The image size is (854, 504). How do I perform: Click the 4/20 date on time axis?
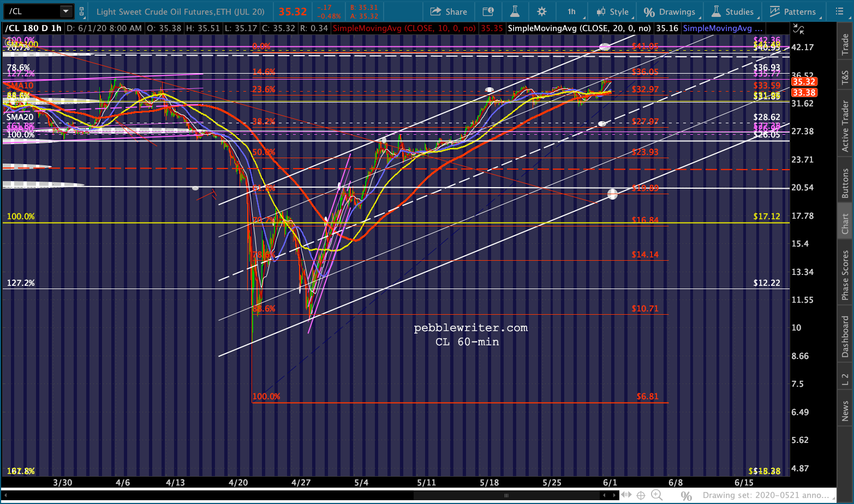coord(238,483)
